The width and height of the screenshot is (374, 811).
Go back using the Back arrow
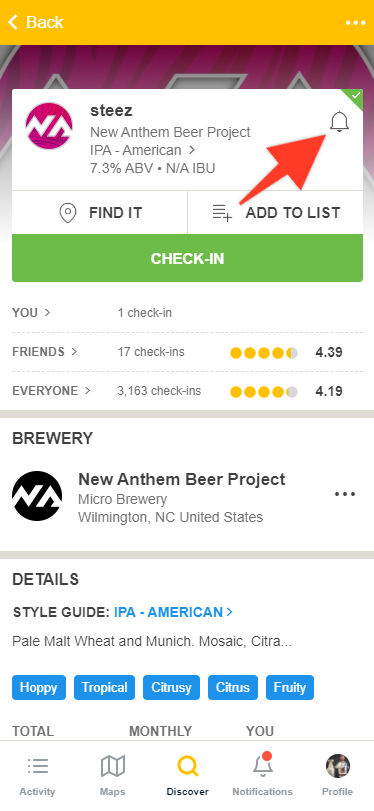click(x=35, y=22)
